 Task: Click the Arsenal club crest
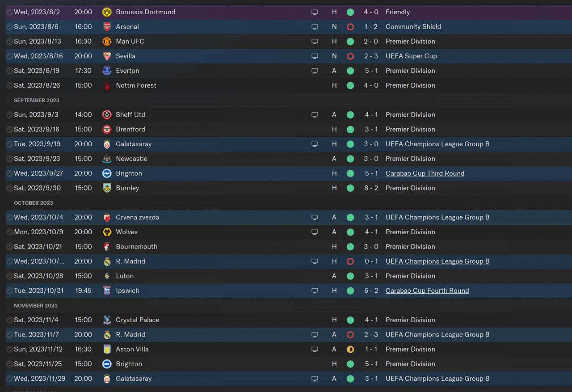click(107, 27)
